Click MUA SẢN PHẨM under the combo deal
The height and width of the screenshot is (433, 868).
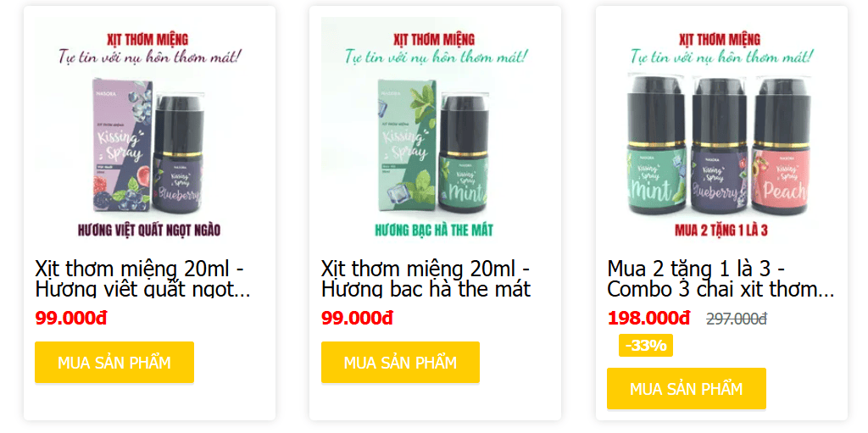pyautogui.click(x=687, y=388)
